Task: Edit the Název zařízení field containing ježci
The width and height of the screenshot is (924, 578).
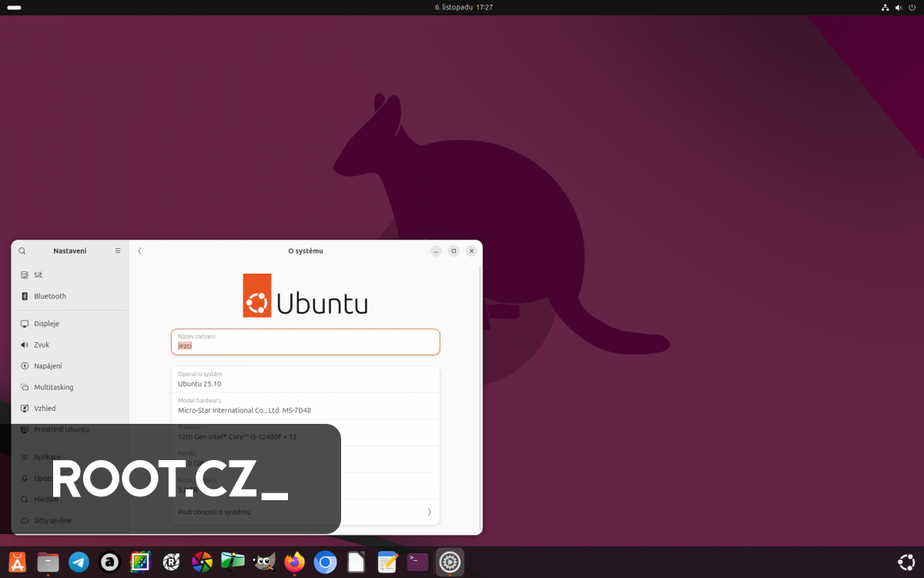Action: (x=306, y=342)
